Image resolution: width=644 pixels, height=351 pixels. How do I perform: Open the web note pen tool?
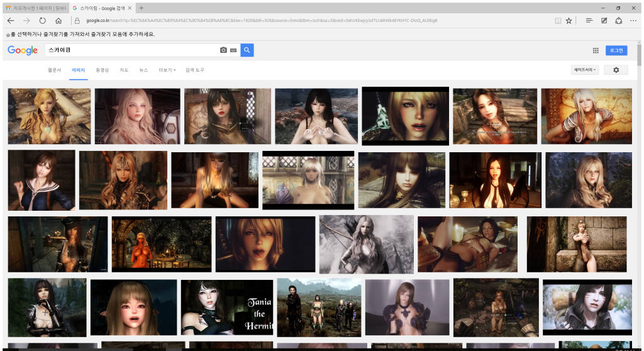click(x=604, y=21)
